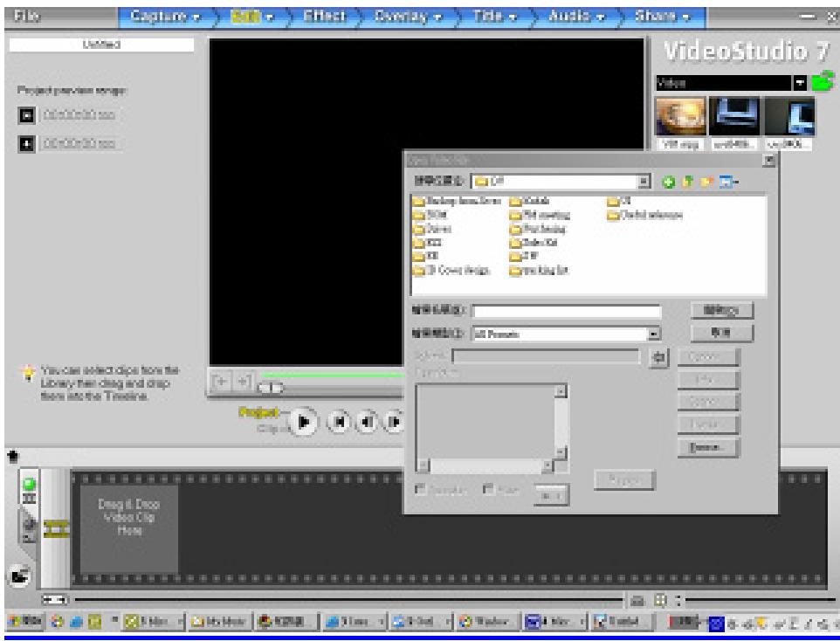Viewport: 840px width, 641px height.
Task: Select the second library video thumbnail
Action: [734, 117]
